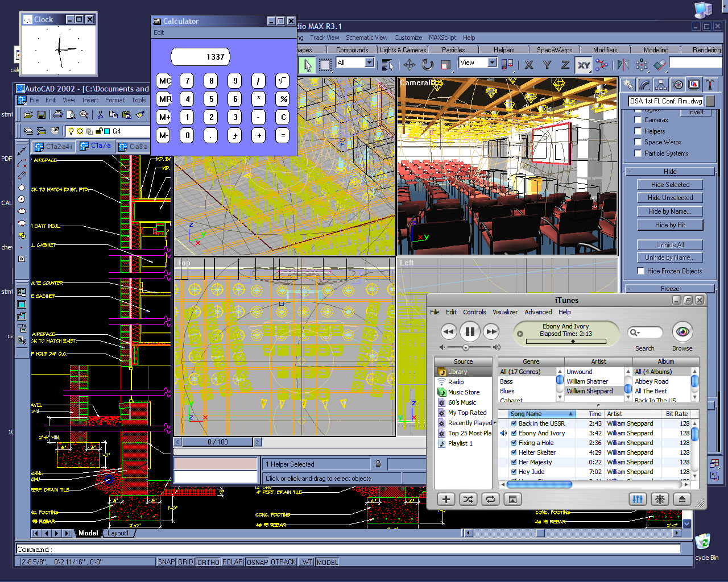The width and height of the screenshot is (728, 582).
Task: Click Hide by Hit button
Action: pos(670,225)
